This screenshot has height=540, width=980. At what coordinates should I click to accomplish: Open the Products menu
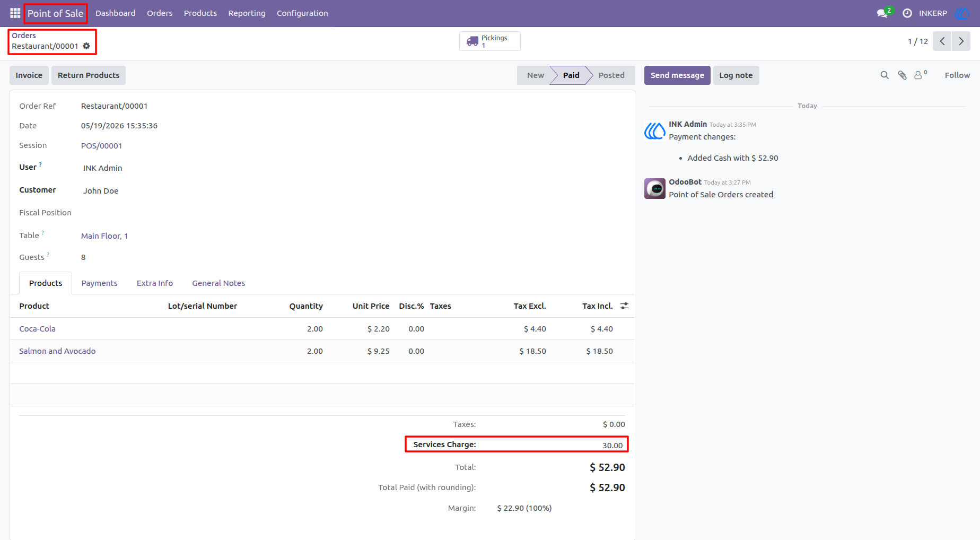point(200,13)
